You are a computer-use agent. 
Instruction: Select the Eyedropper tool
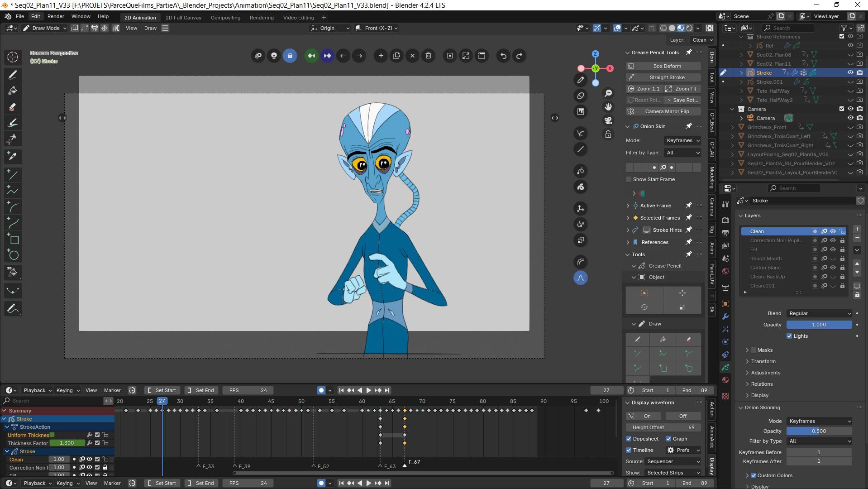click(13, 156)
